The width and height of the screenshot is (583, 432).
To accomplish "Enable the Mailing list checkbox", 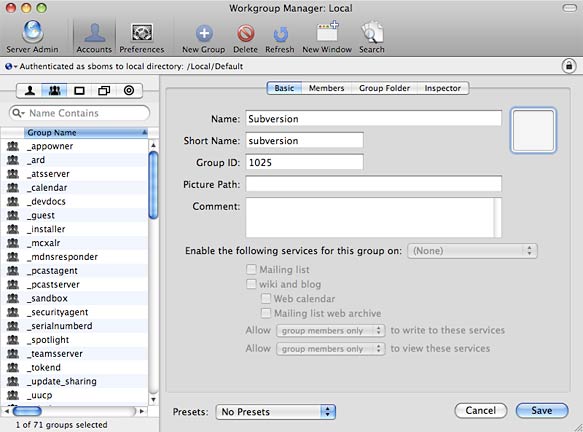I will click(251, 269).
